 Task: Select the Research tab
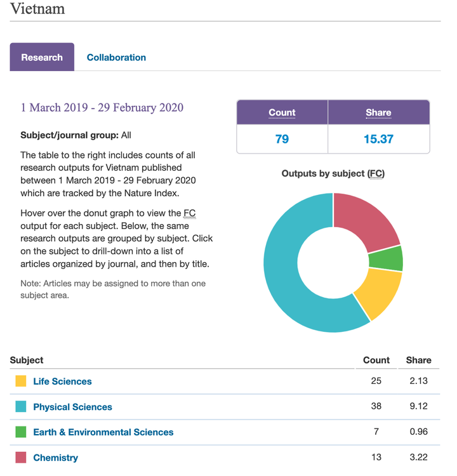click(42, 57)
